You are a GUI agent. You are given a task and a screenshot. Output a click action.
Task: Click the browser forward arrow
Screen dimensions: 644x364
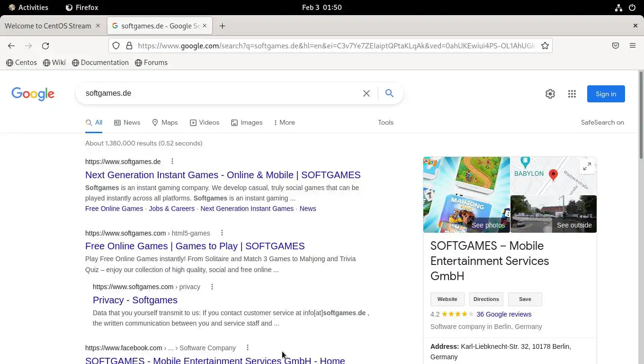(28, 46)
